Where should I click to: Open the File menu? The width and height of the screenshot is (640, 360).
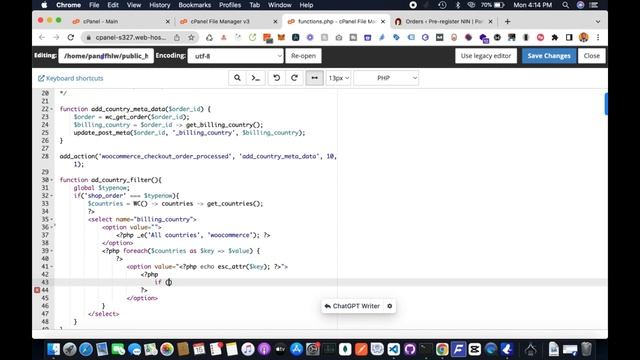coord(94,5)
